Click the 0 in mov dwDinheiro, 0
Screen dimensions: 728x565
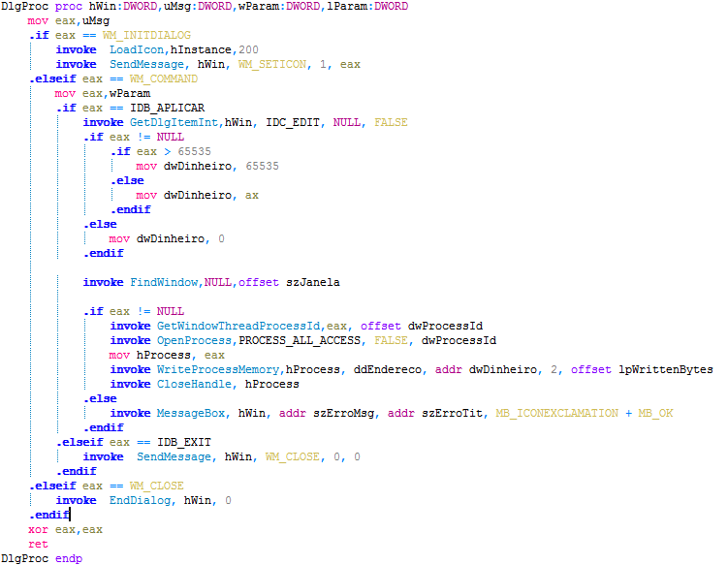(221, 238)
